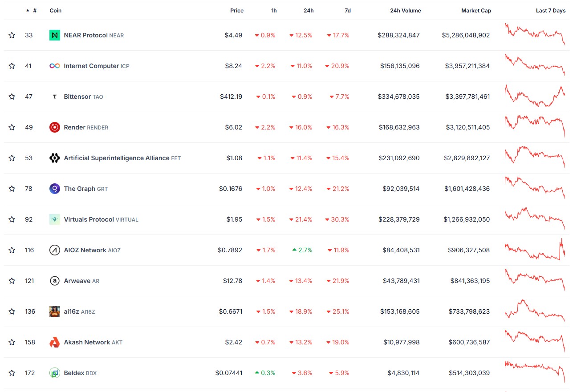This screenshot has width=581, height=392.
Task: Click the ai16z avatar logo
Action: pyautogui.click(x=55, y=311)
